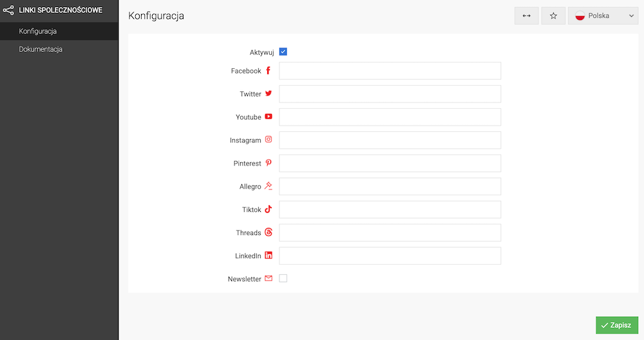
Task: Click the Twitter bird icon
Action: (x=269, y=93)
